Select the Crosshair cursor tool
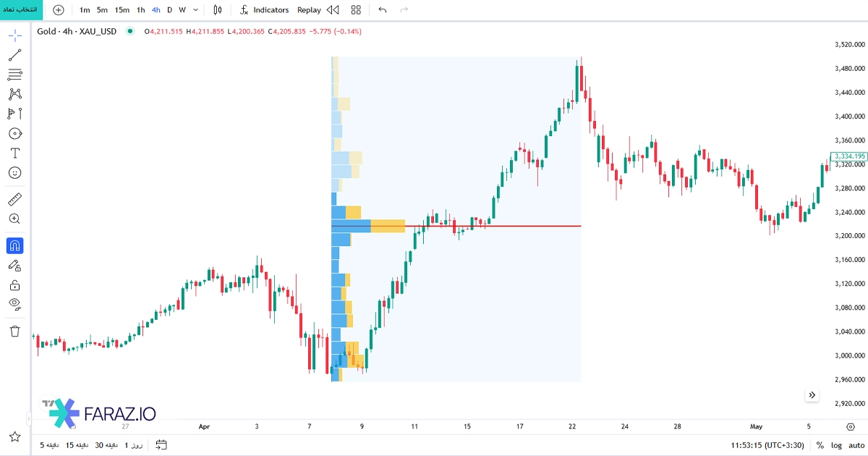The height and width of the screenshot is (456, 868). (x=14, y=34)
